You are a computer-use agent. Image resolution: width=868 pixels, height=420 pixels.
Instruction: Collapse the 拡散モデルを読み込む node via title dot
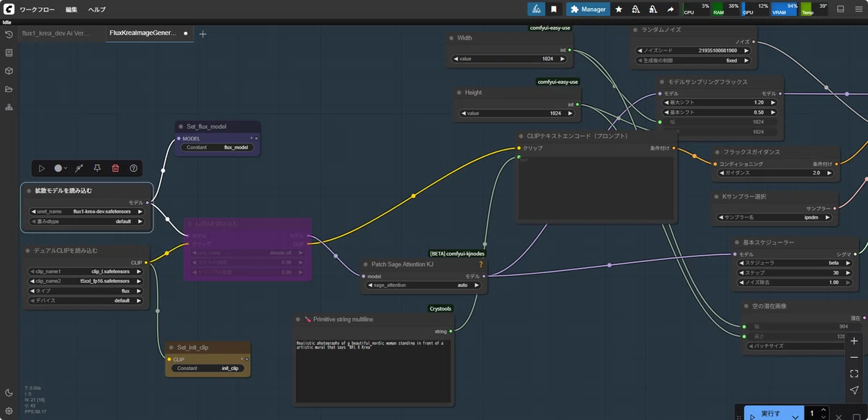click(29, 190)
